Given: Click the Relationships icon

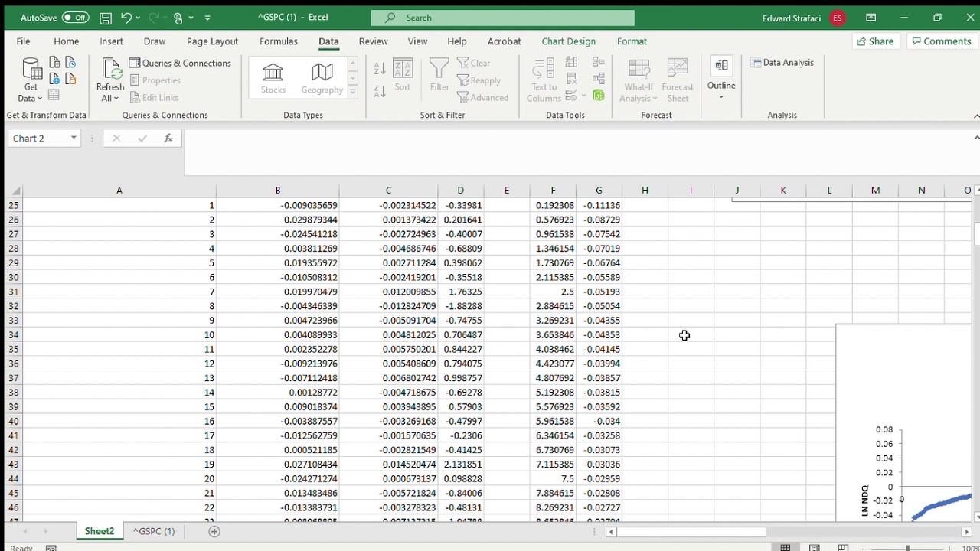Looking at the screenshot, I should (599, 78).
